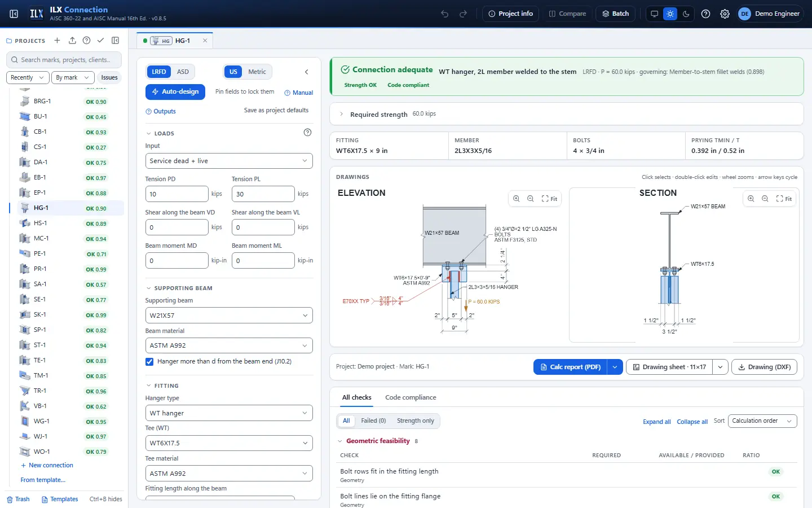Click in the Tension PD input field
This screenshot has height=508, width=812.
[177, 194]
